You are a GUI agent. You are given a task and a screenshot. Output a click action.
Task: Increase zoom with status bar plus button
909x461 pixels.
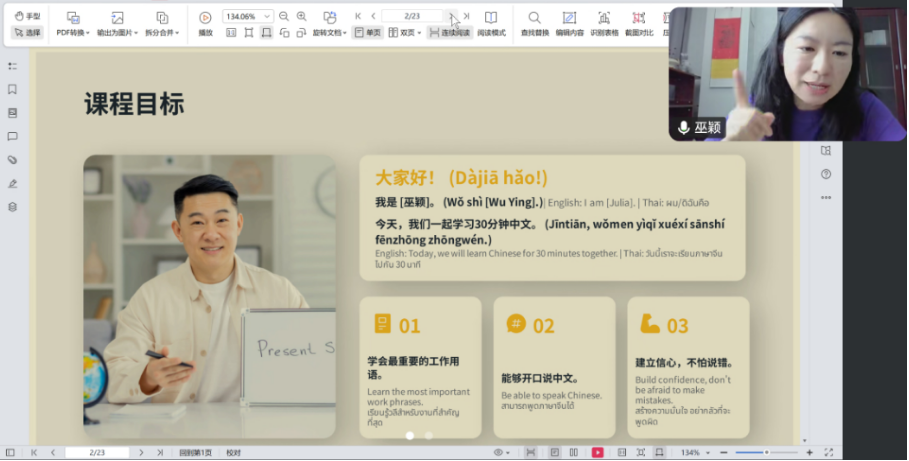(809, 452)
